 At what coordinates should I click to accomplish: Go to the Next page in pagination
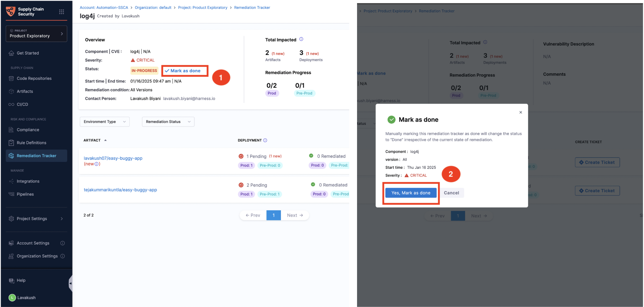tap(295, 215)
